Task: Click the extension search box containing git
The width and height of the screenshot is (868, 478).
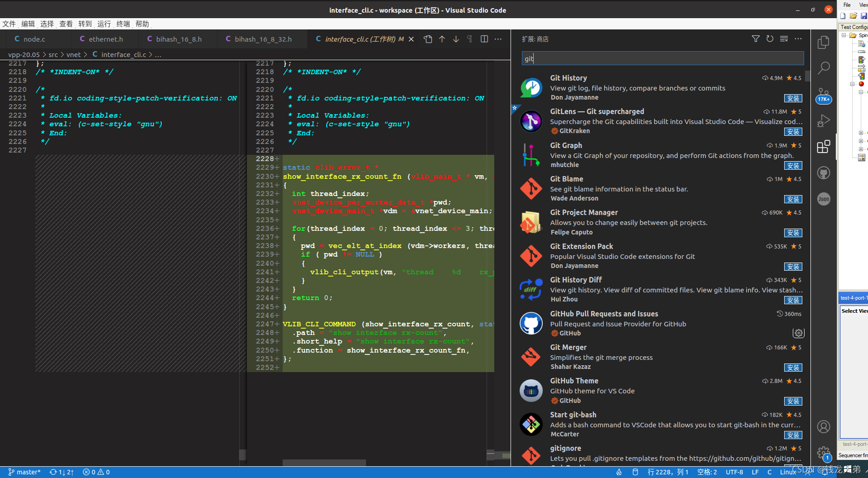Action: click(x=663, y=58)
